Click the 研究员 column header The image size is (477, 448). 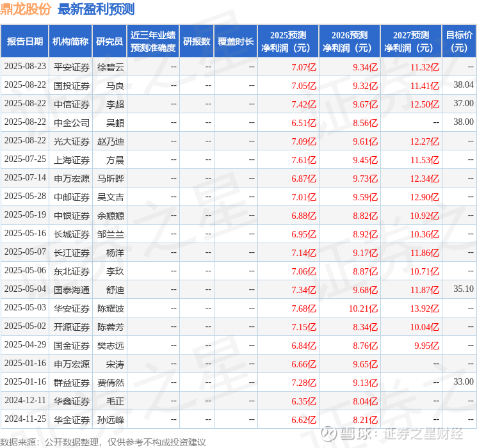click(x=109, y=42)
